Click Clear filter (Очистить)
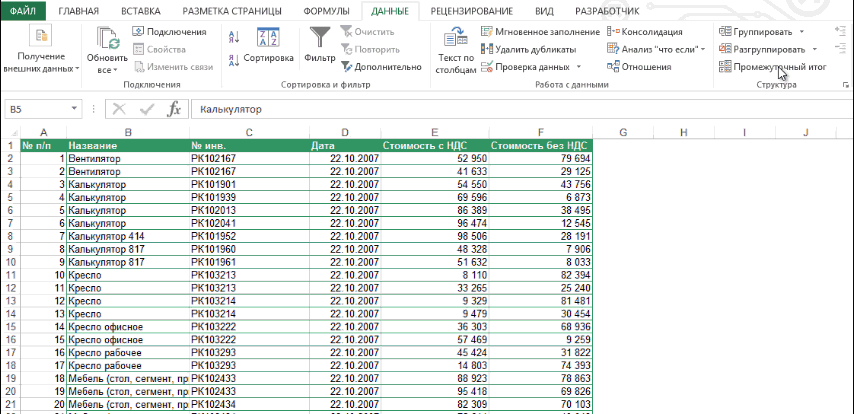Screen dimensions: 854x414 (367, 32)
